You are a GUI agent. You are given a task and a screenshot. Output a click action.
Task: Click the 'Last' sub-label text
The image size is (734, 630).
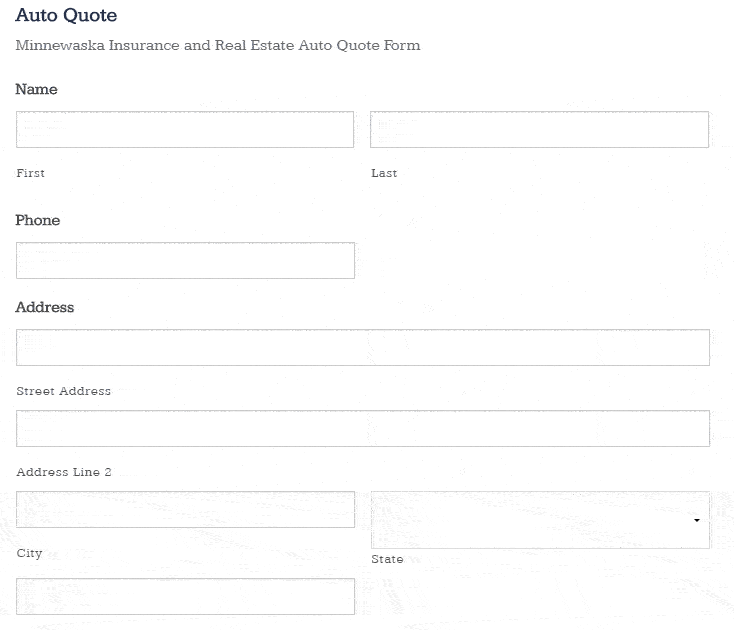384,173
